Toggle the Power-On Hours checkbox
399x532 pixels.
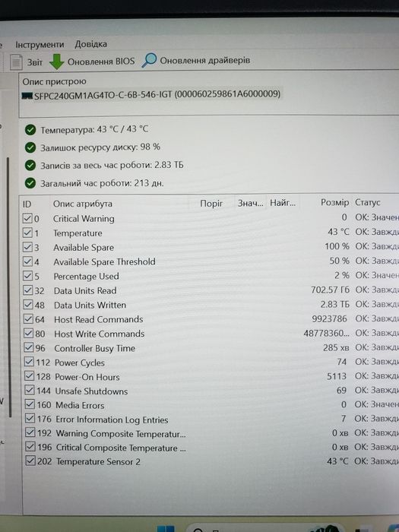tap(30, 376)
